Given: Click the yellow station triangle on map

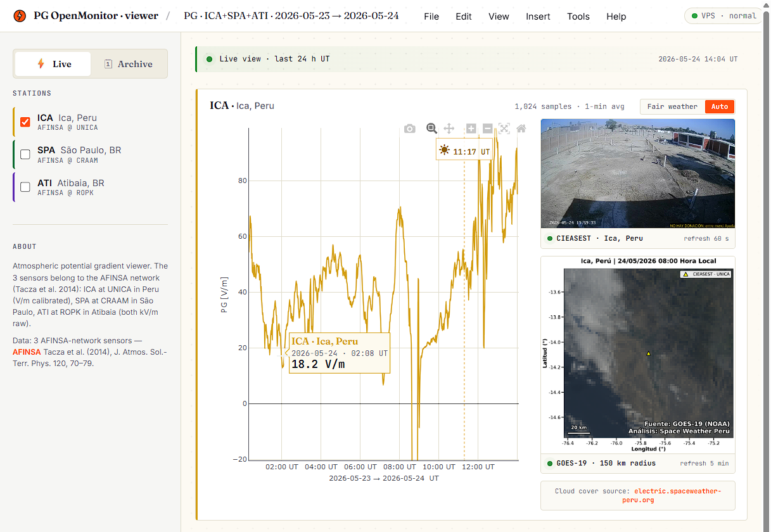Looking at the screenshot, I should pos(648,353).
